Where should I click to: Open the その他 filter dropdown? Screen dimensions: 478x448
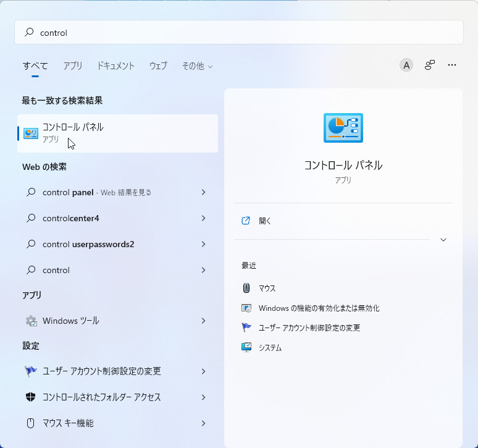(x=197, y=66)
